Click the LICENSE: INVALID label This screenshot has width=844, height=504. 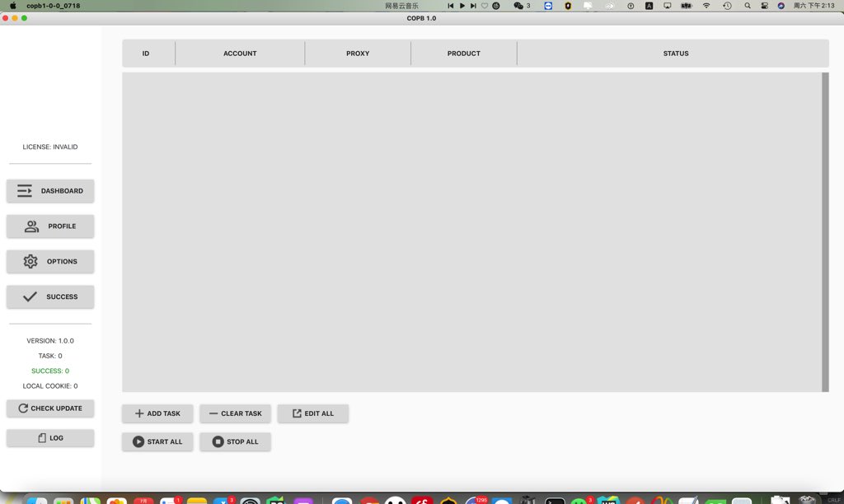pyautogui.click(x=50, y=147)
